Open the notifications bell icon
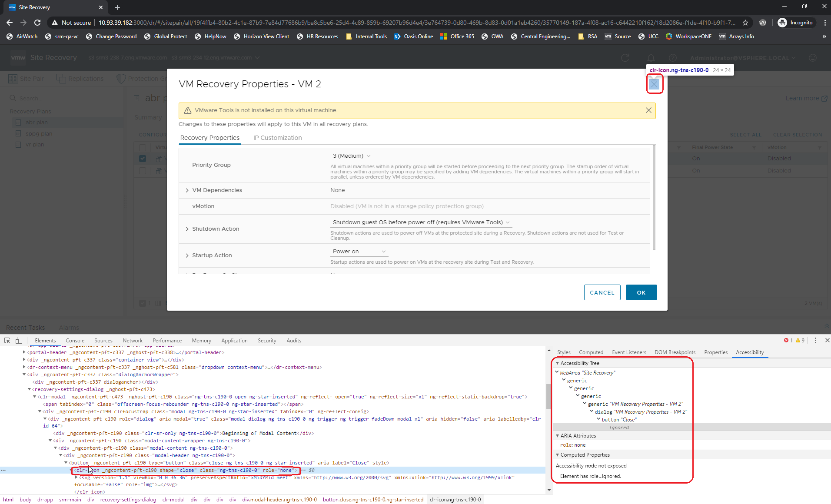 click(650, 57)
